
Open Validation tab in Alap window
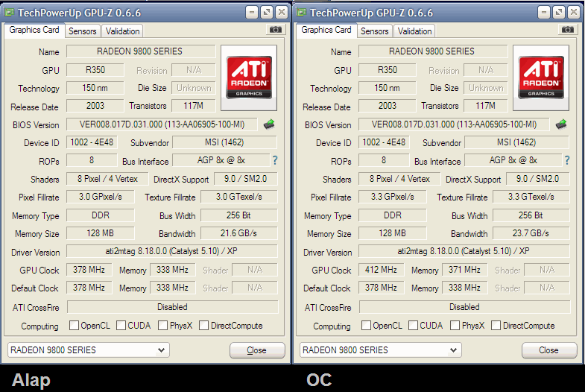(122, 31)
